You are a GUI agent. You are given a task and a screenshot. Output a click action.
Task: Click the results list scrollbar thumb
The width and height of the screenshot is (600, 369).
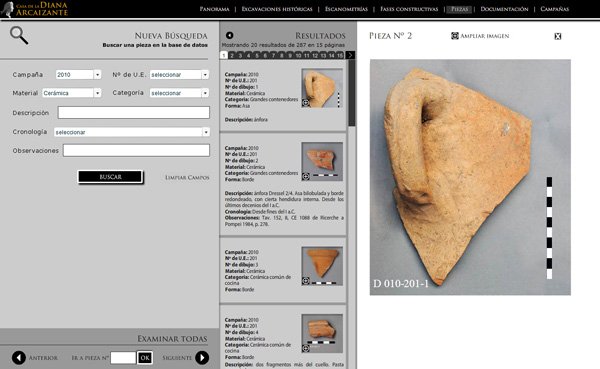352,93
